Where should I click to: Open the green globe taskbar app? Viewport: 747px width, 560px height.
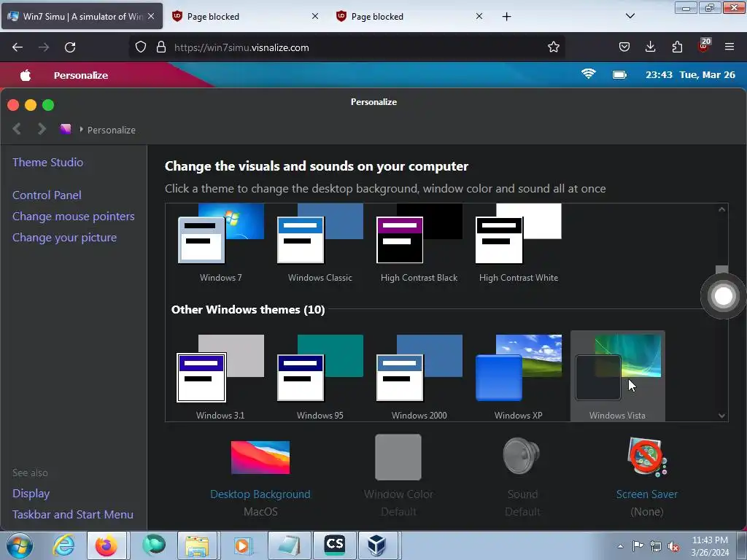pos(153,545)
